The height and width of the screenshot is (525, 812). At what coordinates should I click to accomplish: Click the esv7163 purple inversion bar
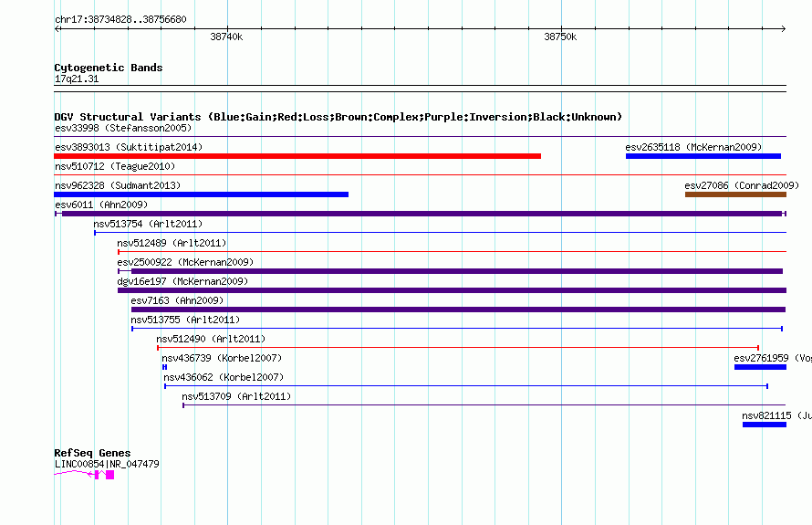tap(458, 310)
